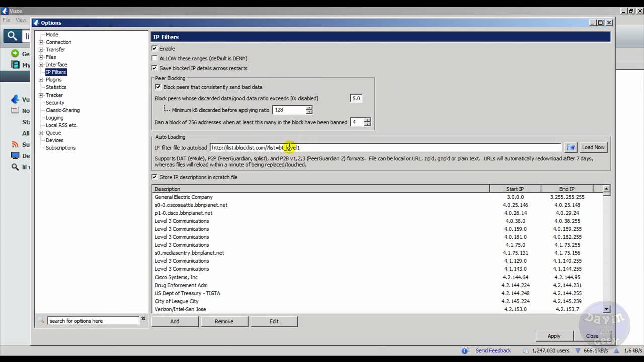The width and height of the screenshot is (644, 362).
Task: Select the City of League City row
Action: pos(377,301)
